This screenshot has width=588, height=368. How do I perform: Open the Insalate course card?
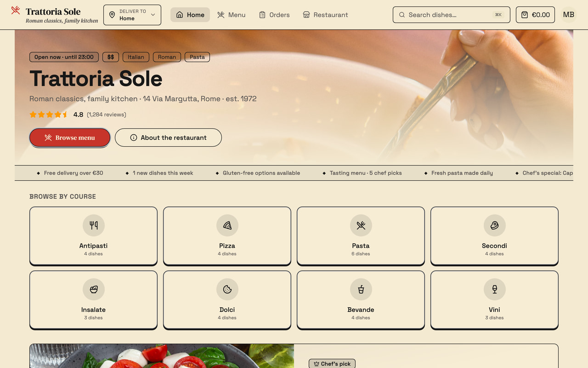[93, 299]
